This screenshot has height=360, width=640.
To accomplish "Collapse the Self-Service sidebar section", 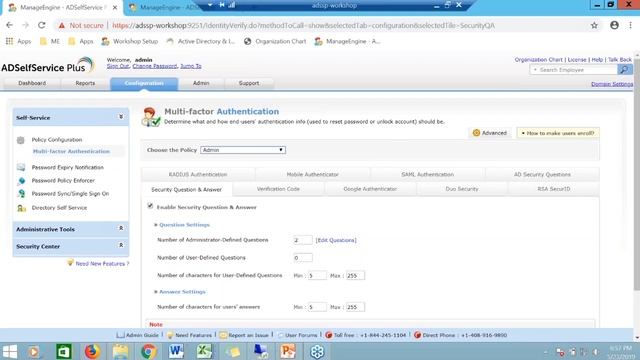I will coord(121,117).
